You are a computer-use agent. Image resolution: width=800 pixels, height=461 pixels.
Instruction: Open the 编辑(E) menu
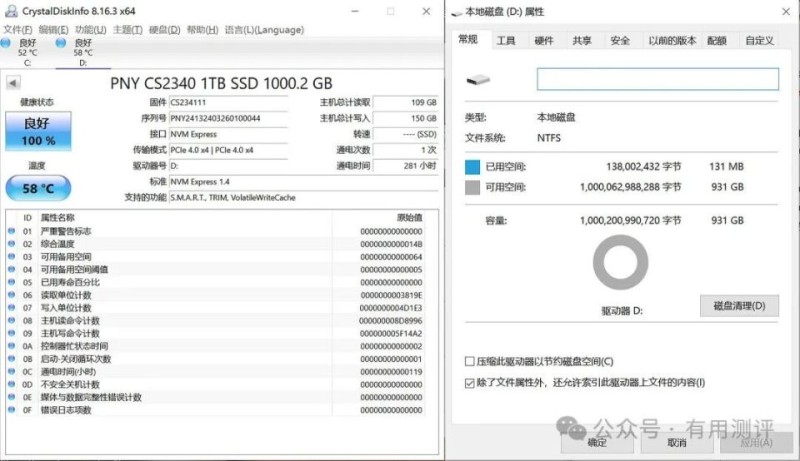(x=54, y=30)
